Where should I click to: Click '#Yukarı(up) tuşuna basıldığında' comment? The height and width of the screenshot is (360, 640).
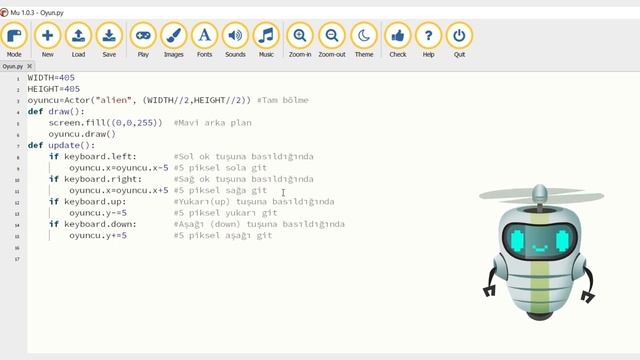[x=254, y=202]
